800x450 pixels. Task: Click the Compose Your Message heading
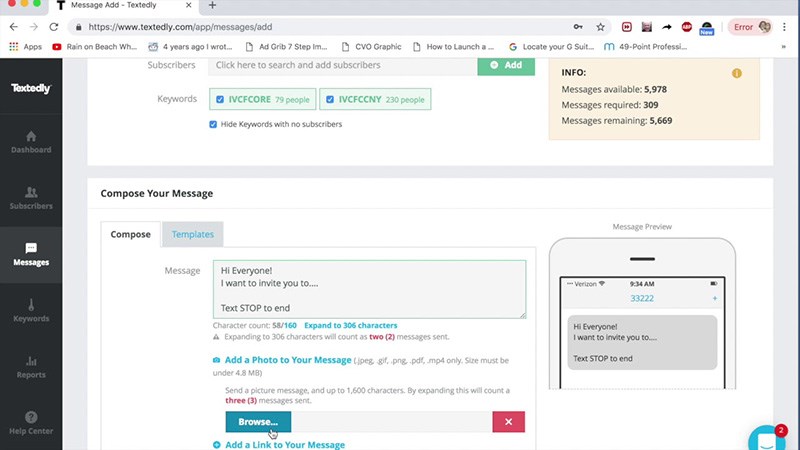click(x=157, y=193)
